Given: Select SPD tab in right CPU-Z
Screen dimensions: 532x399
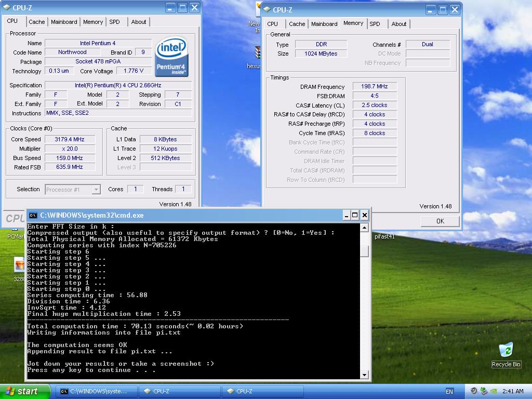Looking at the screenshot, I should 375,24.
